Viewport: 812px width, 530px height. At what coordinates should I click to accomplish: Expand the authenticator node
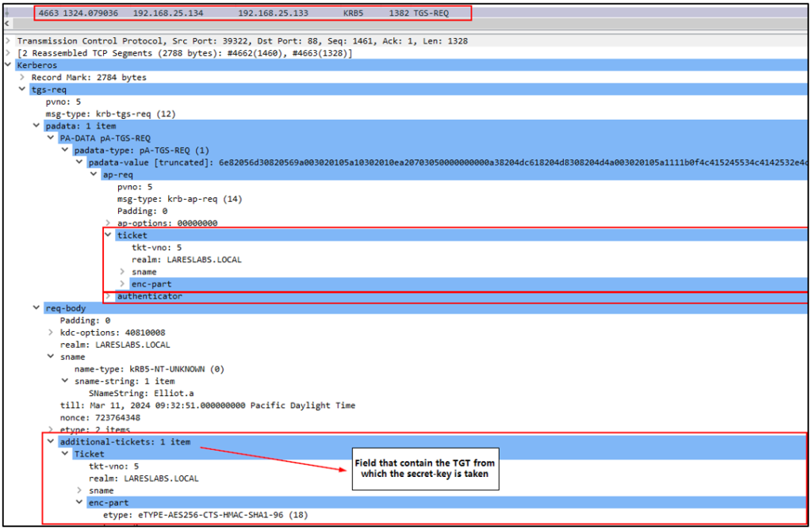(x=108, y=296)
